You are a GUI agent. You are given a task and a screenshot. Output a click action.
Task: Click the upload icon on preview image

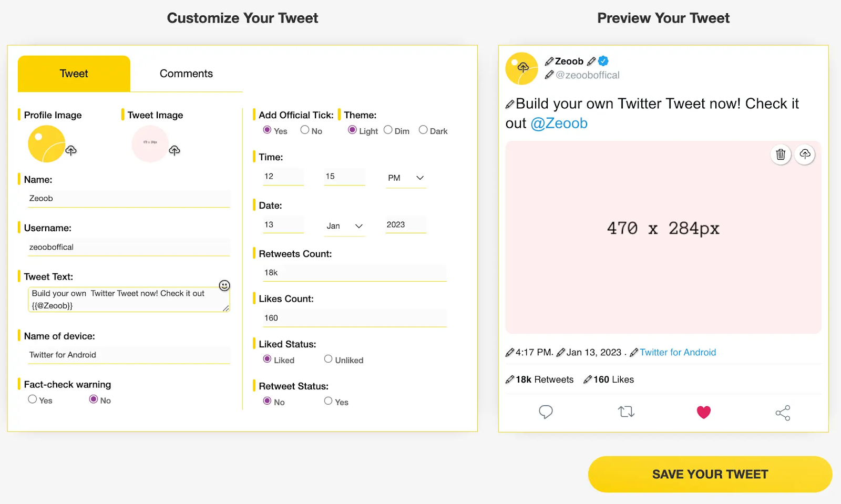(805, 155)
